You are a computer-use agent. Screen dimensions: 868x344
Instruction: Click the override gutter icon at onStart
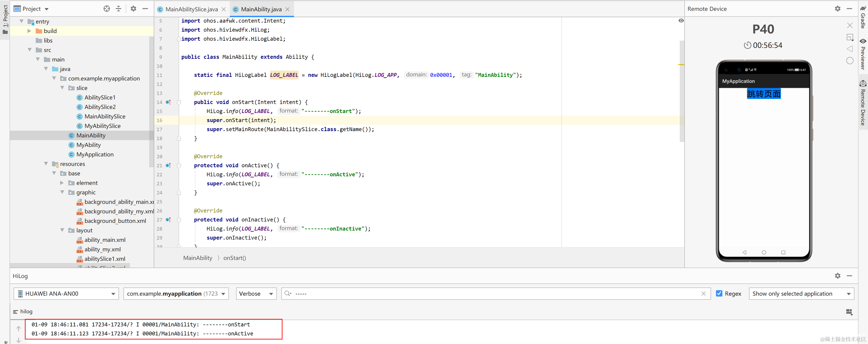tap(168, 102)
